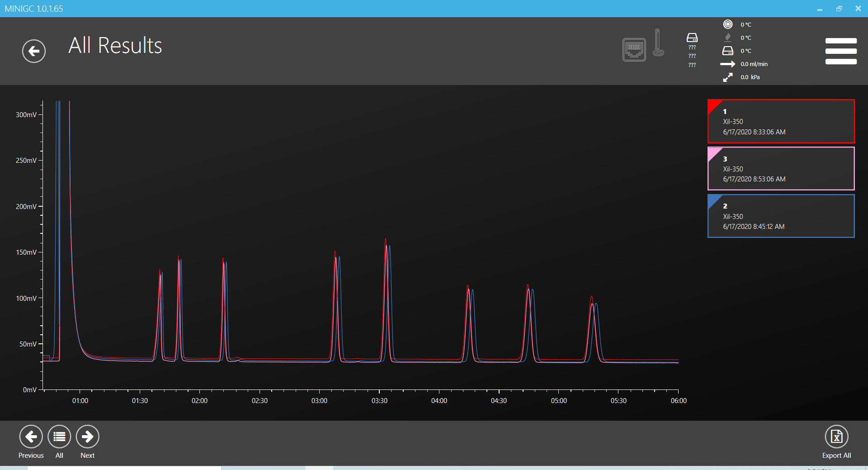Click the pink color corner of run 3
Screen dimensions: 868x470
[x=713, y=152]
